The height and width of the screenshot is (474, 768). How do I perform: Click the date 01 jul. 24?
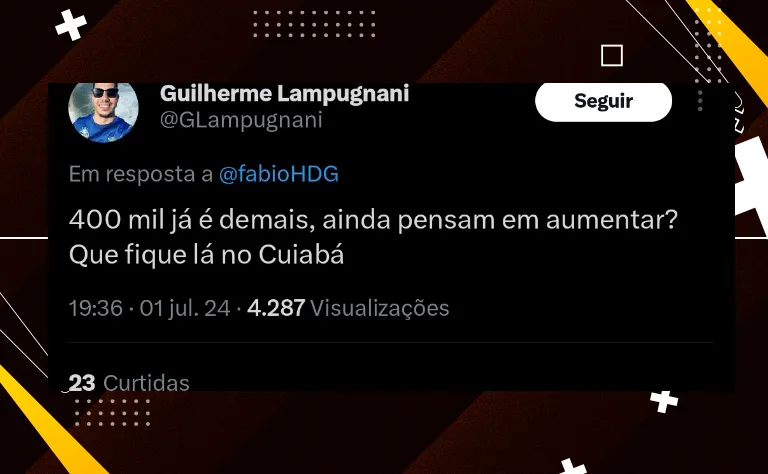tap(185, 308)
